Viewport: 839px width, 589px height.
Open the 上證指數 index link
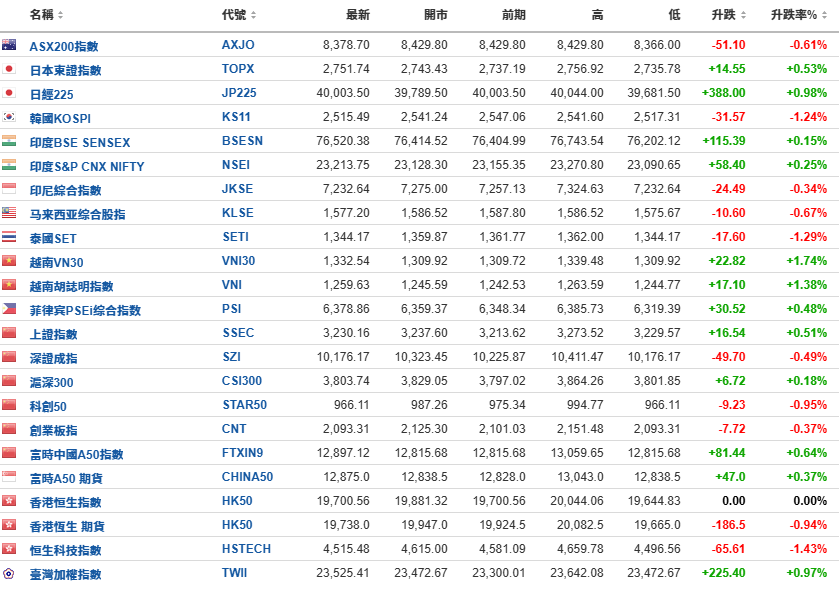pos(53,334)
